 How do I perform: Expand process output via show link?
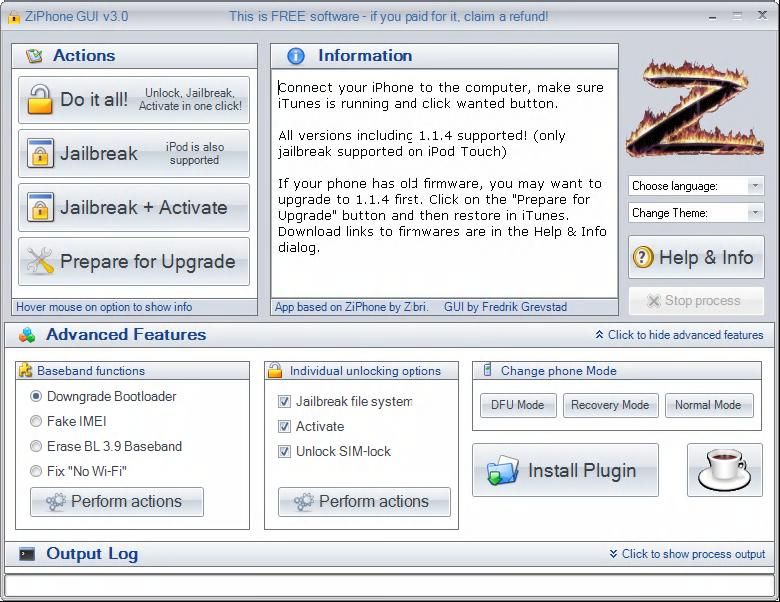point(687,554)
